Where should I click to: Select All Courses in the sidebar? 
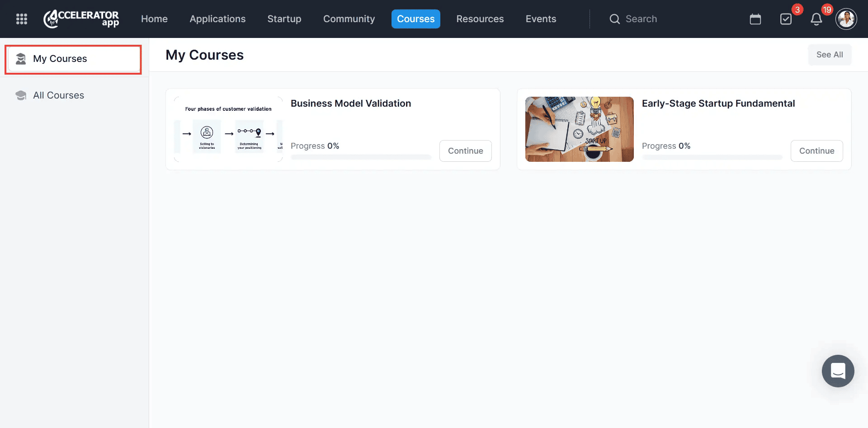coord(58,95)
